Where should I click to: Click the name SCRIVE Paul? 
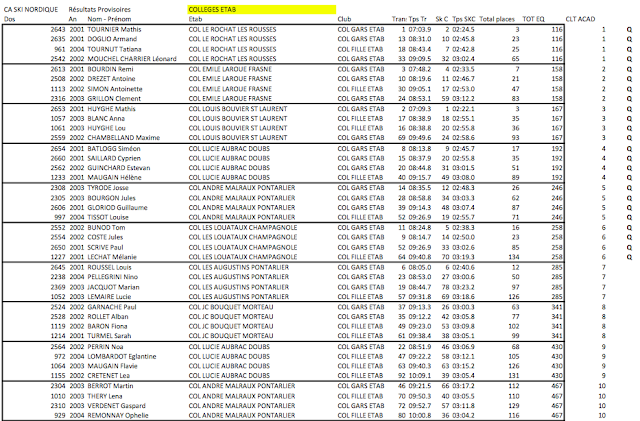click(x=105, y=247)
